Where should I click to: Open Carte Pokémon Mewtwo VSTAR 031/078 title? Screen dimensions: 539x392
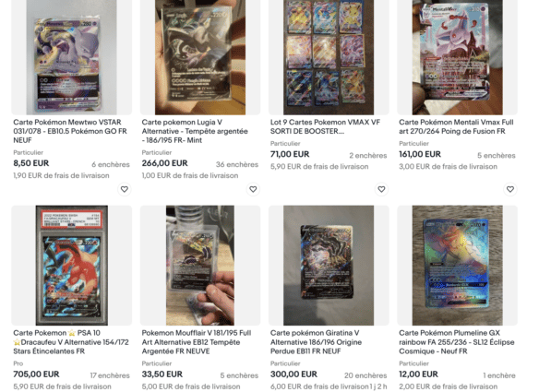point(70,131)
